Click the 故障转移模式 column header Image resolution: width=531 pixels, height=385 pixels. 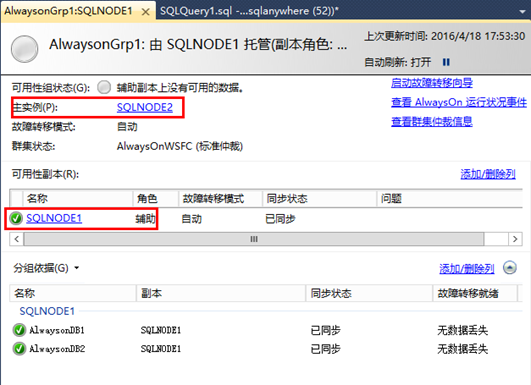coord(220,198)
